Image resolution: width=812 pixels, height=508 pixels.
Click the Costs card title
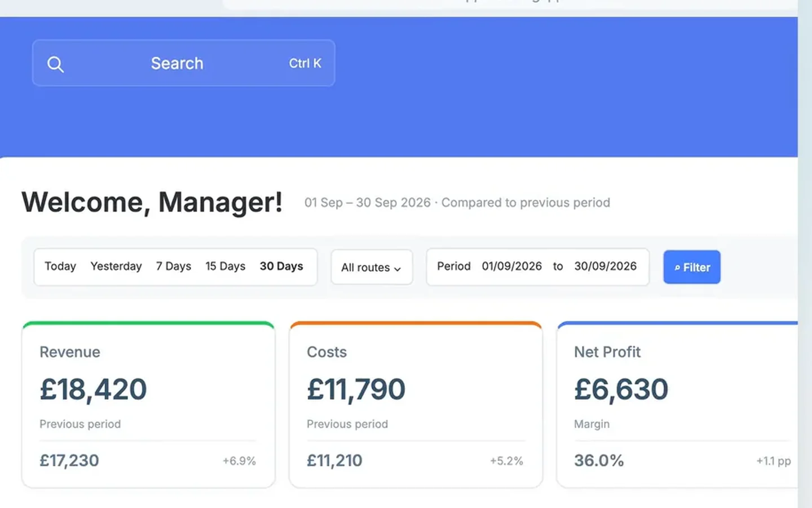click(x=326, y=352)
